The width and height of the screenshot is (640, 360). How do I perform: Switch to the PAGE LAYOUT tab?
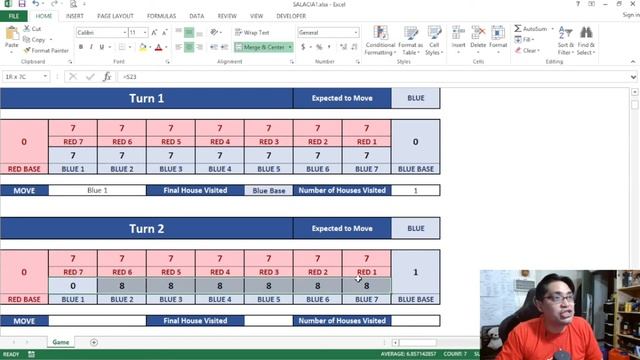click(116, 16)
